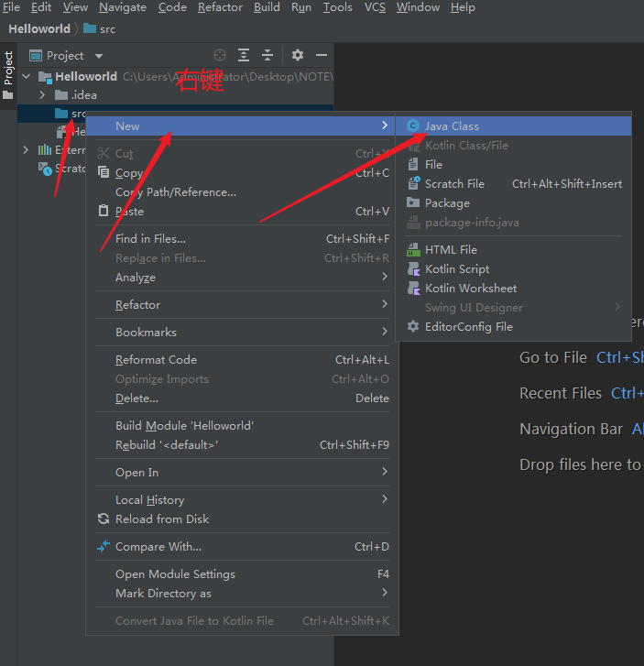Open the Help menu
644x666 pixels.
463,7
